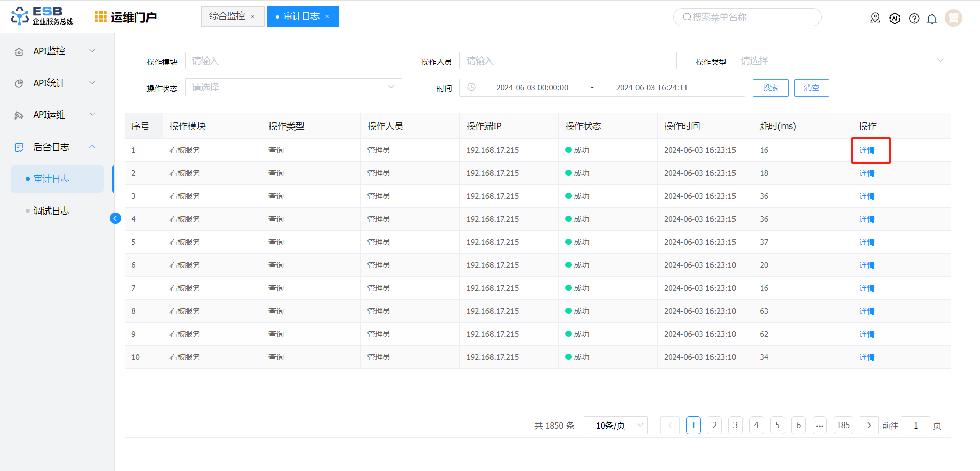Open the 操作类型 dropdown
The image size is (980, 471).
pos(842,61)
